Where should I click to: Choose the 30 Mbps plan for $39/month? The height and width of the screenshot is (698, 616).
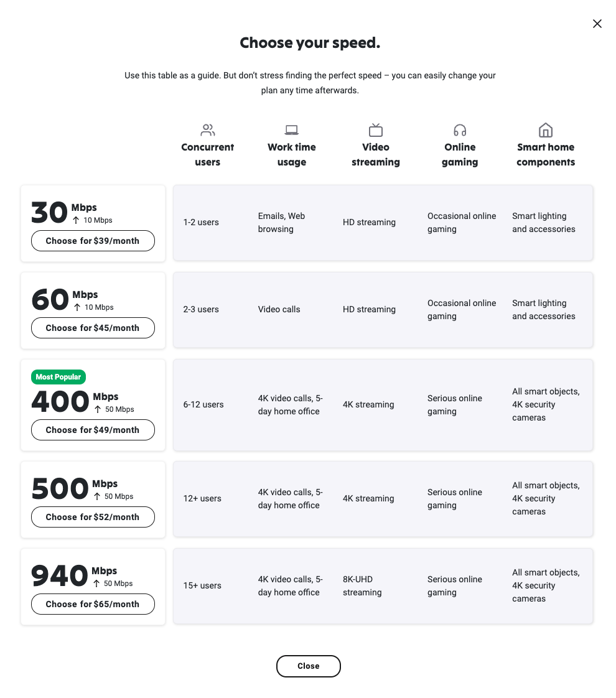[93, 241]
